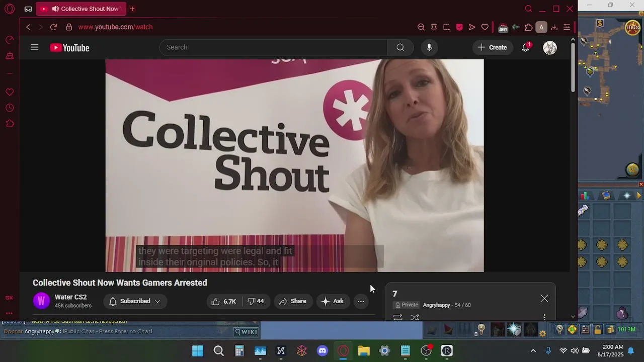This screenshot has width=644, height=362.
Task: Click the coin purse in game inventory
Action: (622, 313)
